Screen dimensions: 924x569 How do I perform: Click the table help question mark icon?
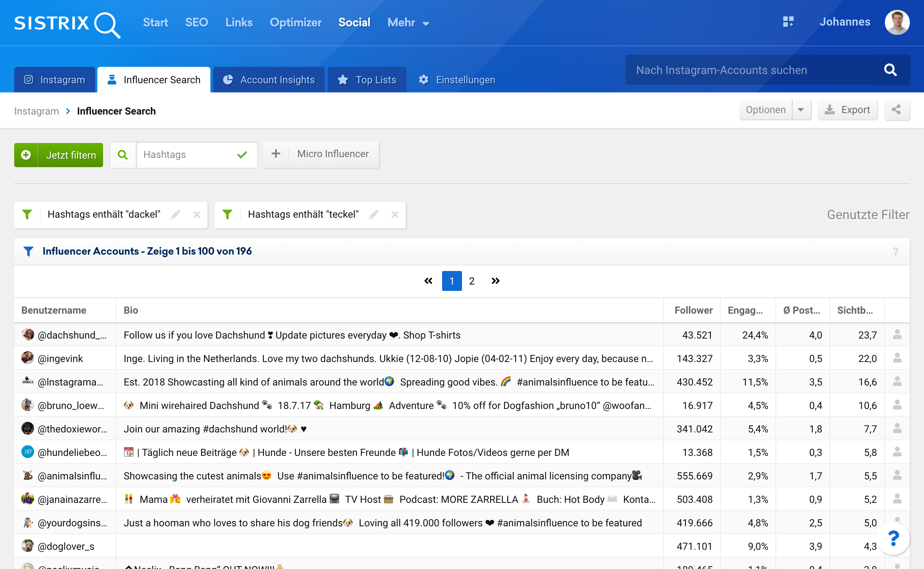(896, 251)
